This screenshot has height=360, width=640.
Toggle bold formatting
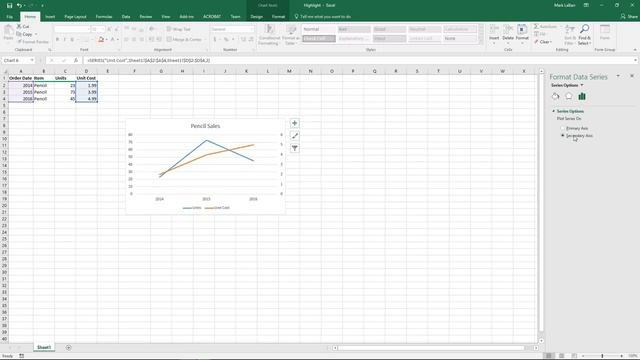pyautogui.click(x=57, y=40)
